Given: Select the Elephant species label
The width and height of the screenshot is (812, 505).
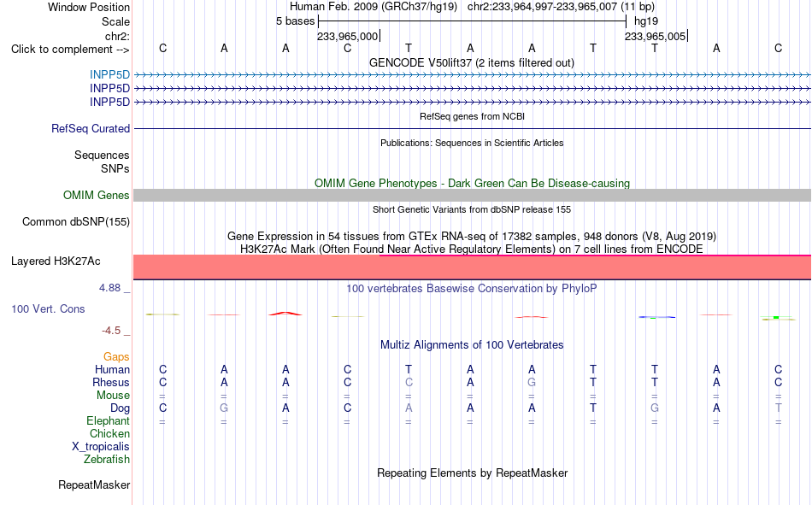Looking at the screenshot, I should (x=108, y=420).
